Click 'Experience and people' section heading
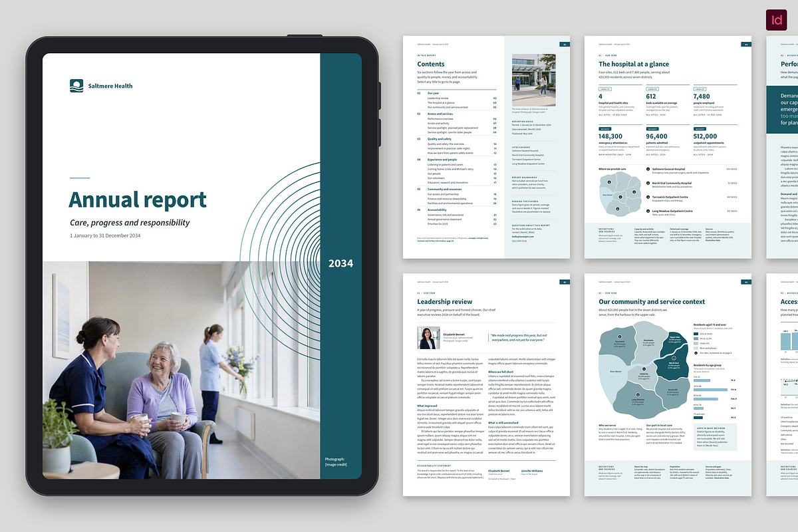 pos(442,160)
